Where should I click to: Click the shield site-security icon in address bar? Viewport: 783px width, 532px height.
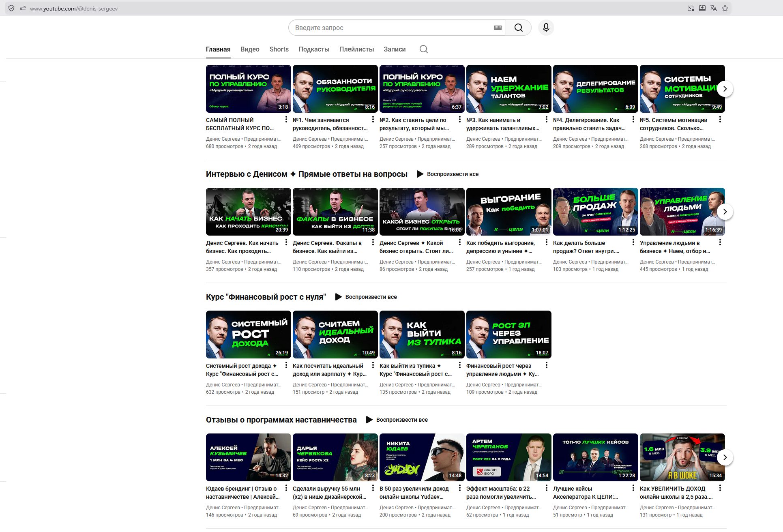point(11,8)
